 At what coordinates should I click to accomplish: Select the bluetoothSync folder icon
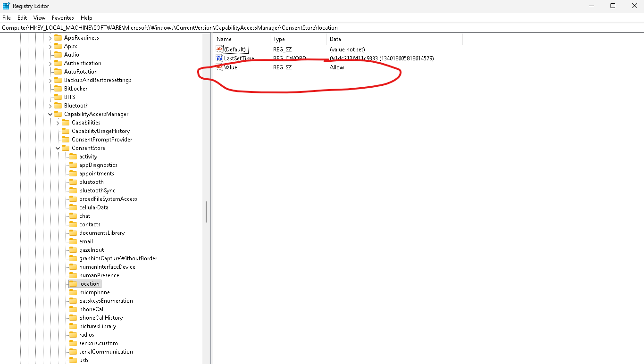pyautogui.click(x=73, y=190)
